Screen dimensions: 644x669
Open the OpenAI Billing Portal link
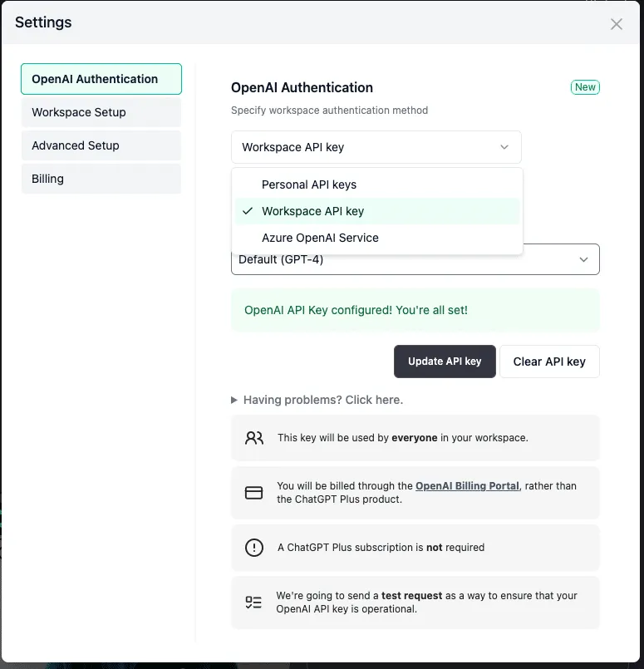[x=468, y=486]
